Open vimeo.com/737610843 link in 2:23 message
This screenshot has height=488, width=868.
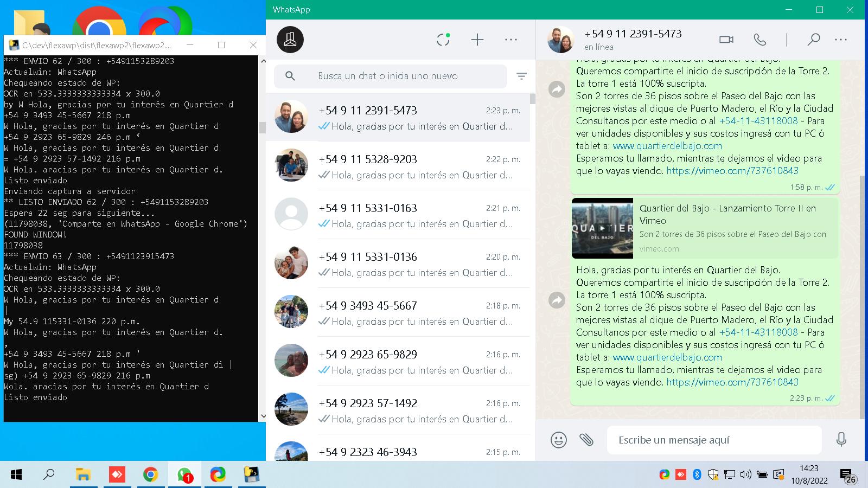(x=732, y=382)
